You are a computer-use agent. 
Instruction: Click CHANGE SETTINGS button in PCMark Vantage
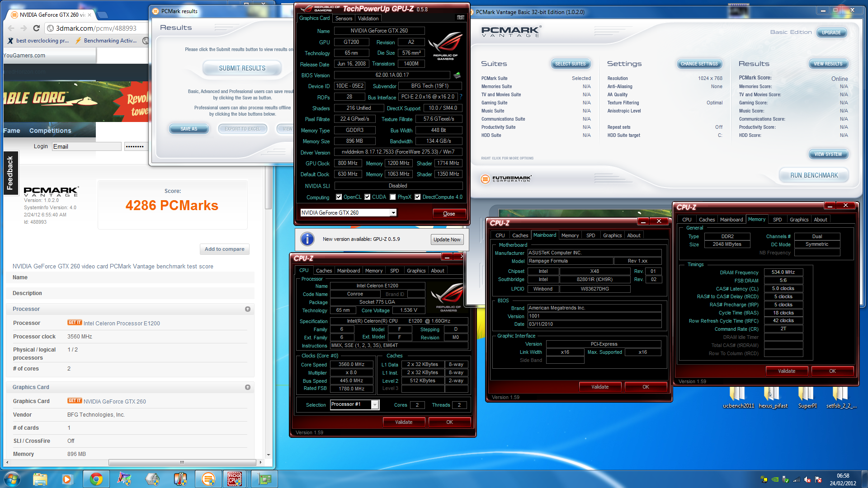(699, 64)
